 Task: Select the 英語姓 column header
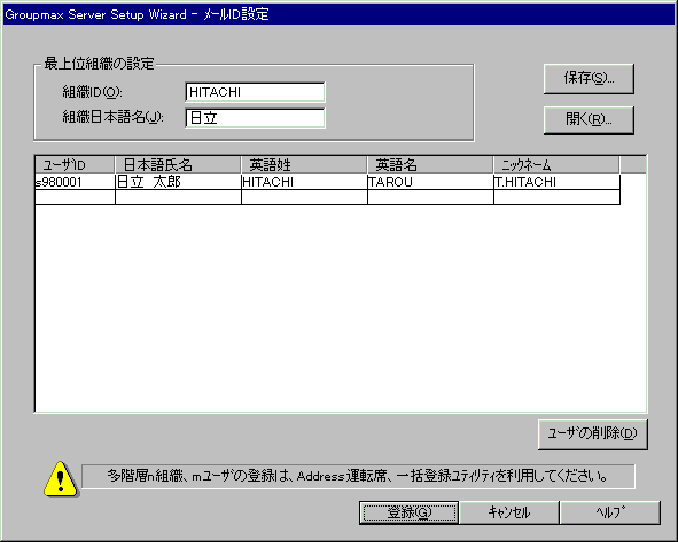click(304, 165)
